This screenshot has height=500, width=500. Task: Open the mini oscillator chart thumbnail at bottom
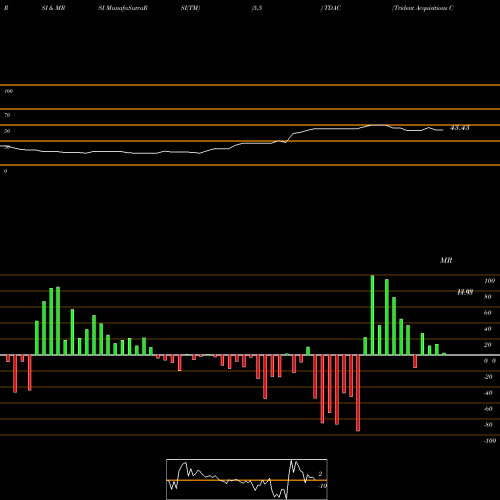[x=247, y=479]
